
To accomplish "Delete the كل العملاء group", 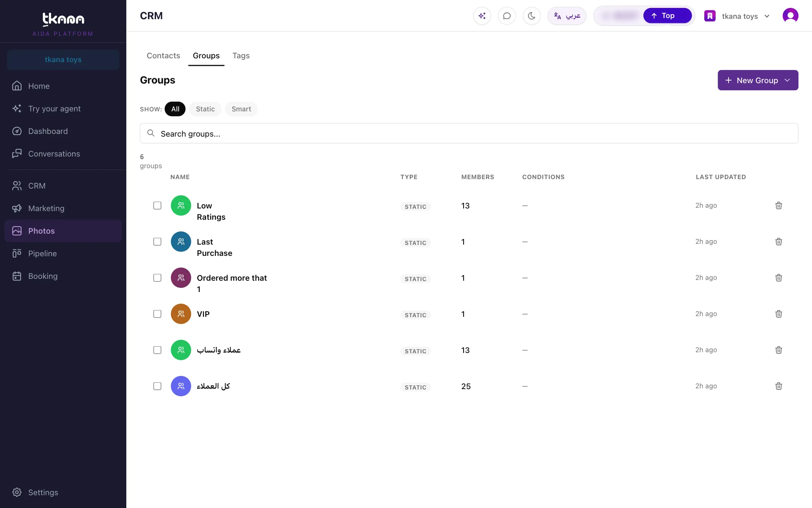I will pos(779,386).
